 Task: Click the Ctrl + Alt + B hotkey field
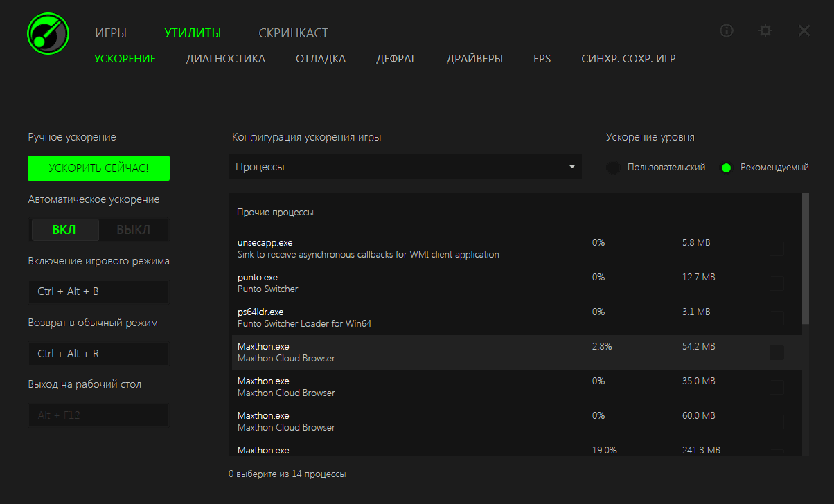(98, 291)
